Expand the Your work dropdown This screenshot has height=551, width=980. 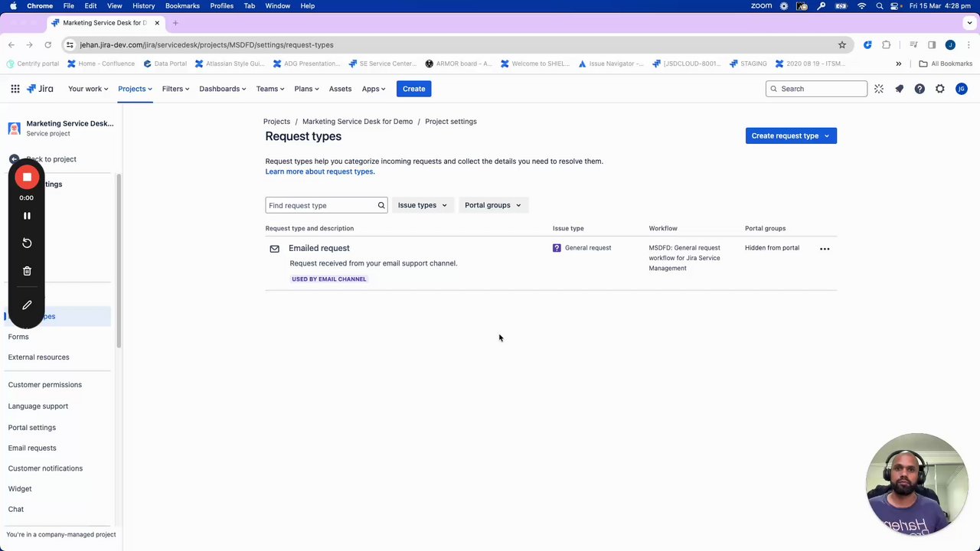point(88,89)
